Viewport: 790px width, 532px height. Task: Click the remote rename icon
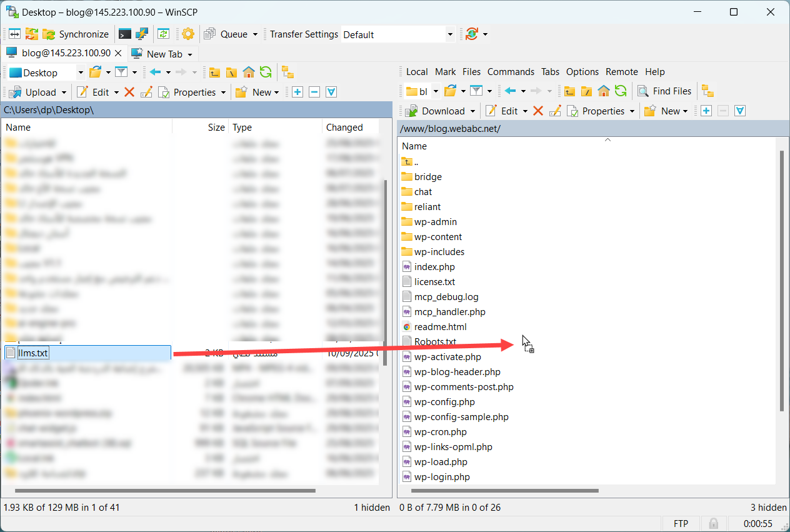click(555, 111)
